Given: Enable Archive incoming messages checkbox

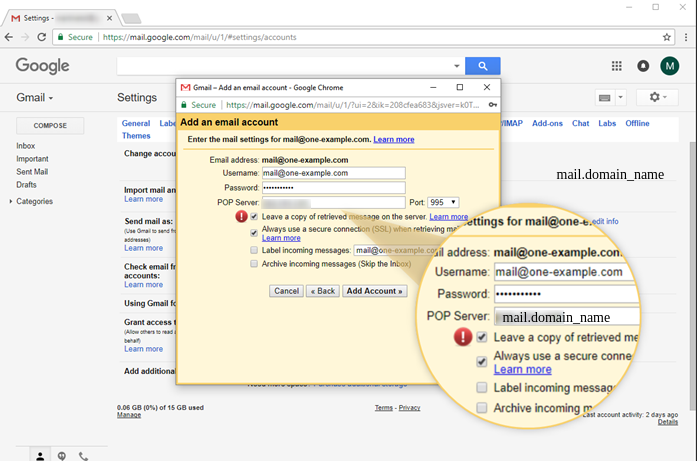Looking at the screenshot, I should point(254,264).
